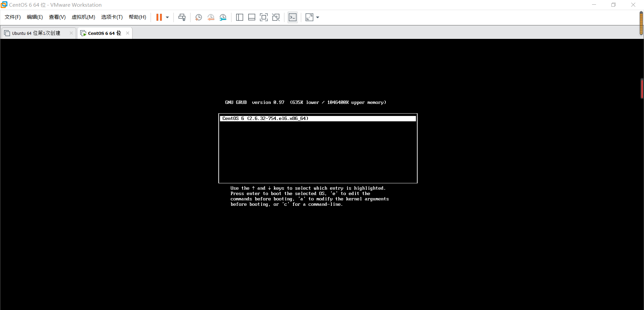Enter full screen mode
The width and height of the screenshot is (644, 310).
coord(264,17)
